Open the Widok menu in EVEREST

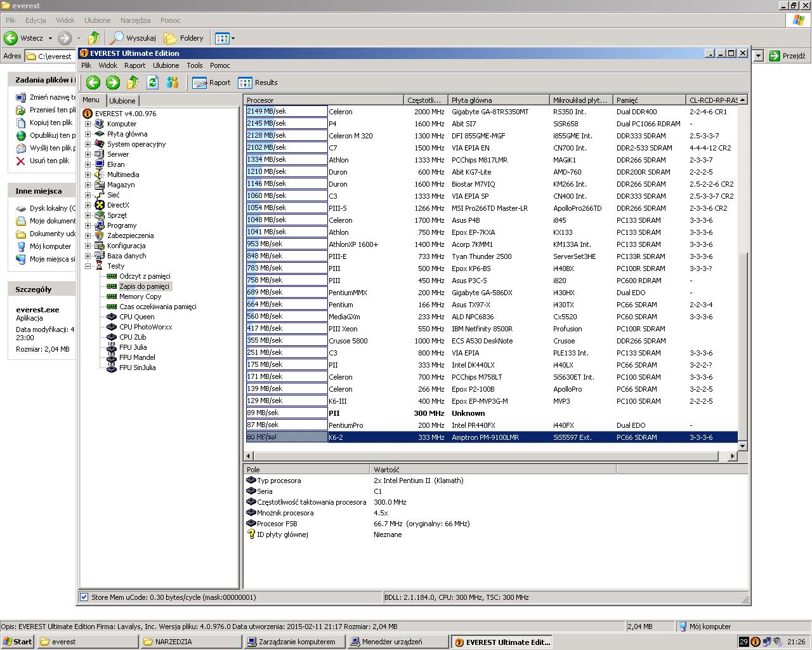tap(107, 65)
